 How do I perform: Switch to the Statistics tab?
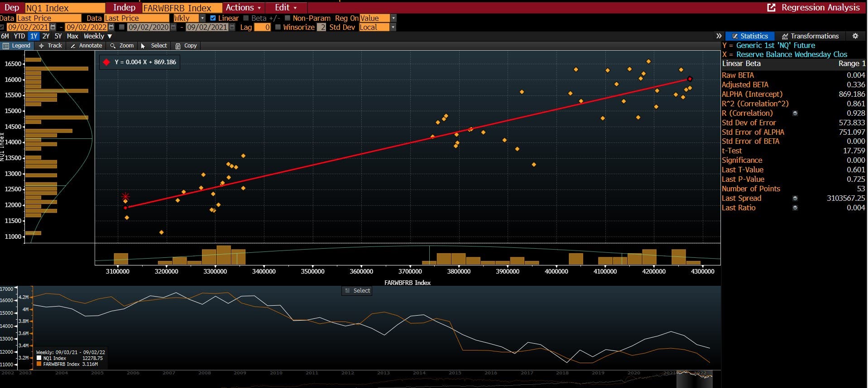coord(749,36)
